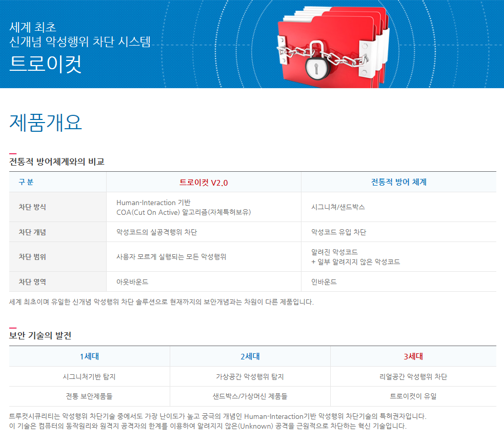
Task: Click the '시그니처/샌드박스' cell
Action: click(338, 207)
